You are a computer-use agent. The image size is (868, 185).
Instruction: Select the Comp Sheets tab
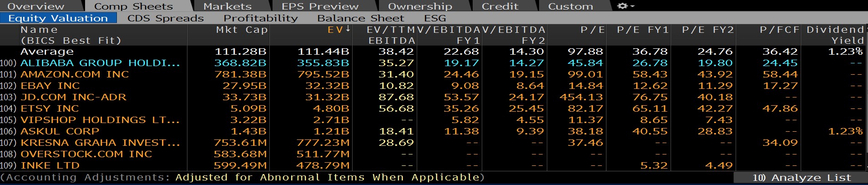pyautogui.click(x=133, y=6)
